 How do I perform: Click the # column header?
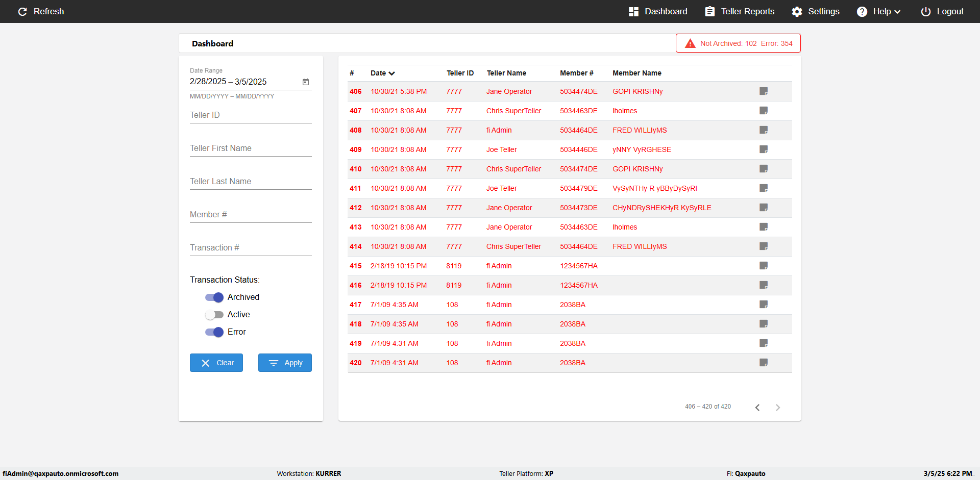[352, 73]
